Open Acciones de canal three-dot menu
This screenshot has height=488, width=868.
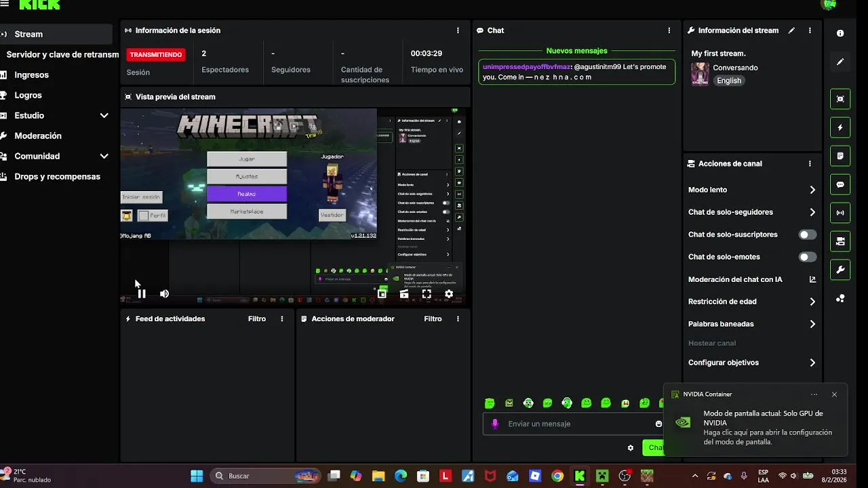click(x=810, y=163)
